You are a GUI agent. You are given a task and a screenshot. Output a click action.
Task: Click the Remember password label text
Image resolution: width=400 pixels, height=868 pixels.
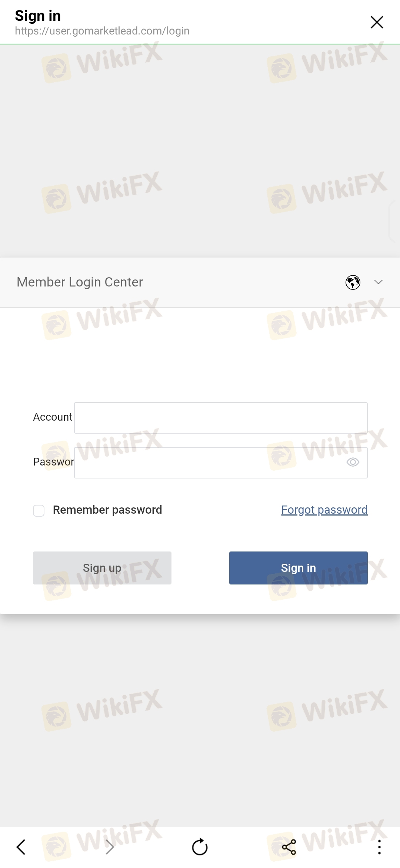(x=107, y=510)
